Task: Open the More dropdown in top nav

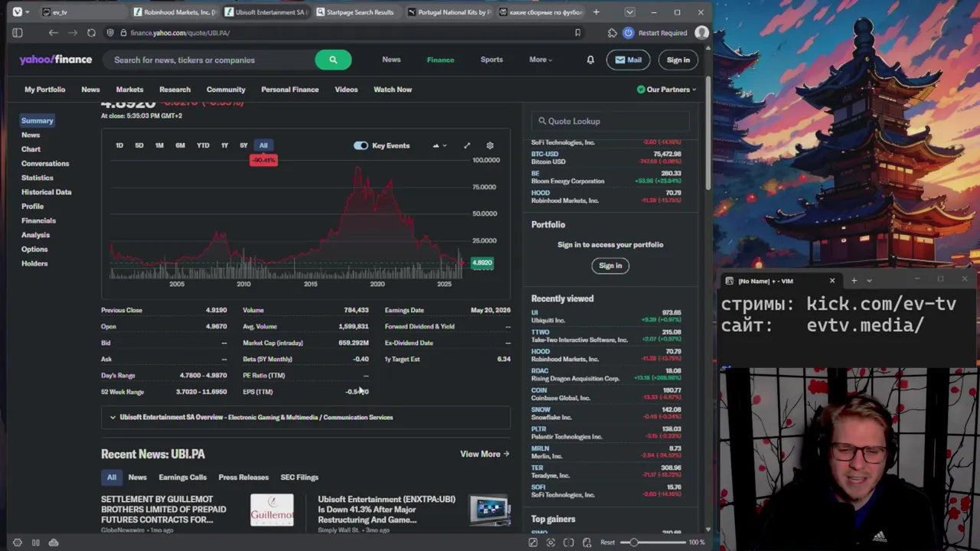Action: (541, 60)
